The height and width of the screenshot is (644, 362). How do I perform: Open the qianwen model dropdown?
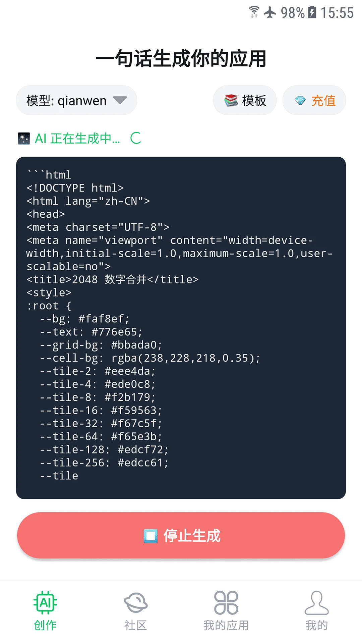point(76,100)
